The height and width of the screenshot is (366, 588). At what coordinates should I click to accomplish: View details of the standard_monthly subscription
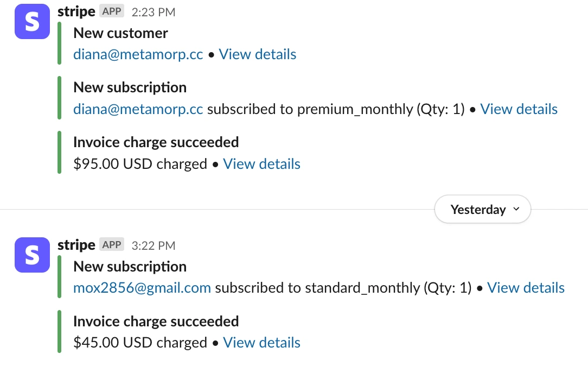pos(526,288)
